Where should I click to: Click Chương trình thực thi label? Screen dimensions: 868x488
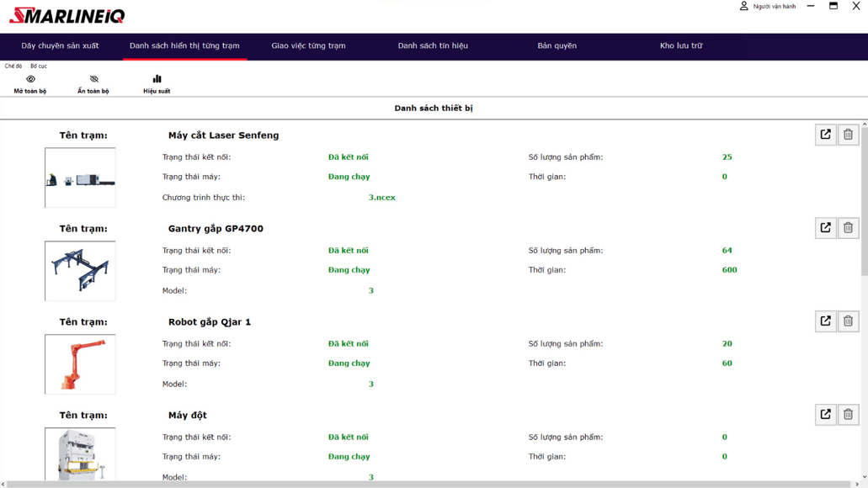(203, 198)
